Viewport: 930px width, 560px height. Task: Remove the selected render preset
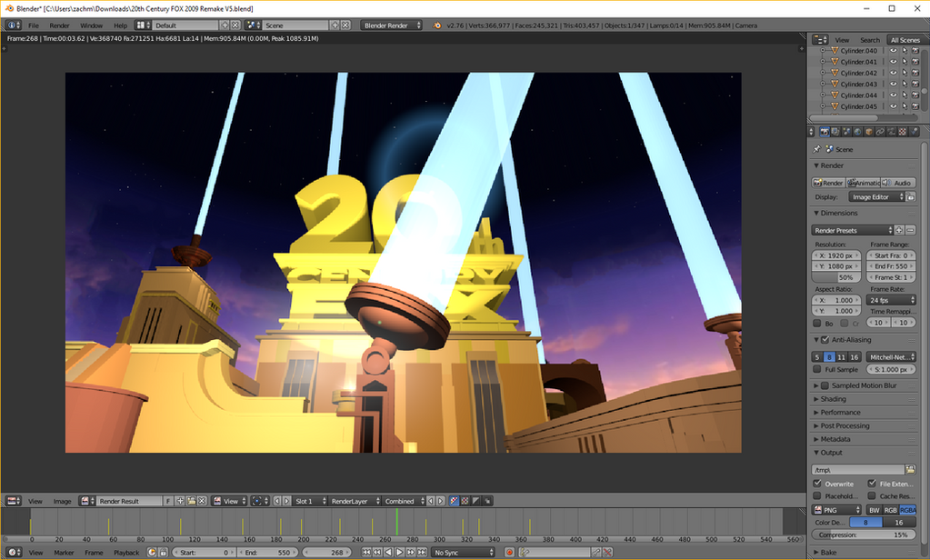pos(910,230)
